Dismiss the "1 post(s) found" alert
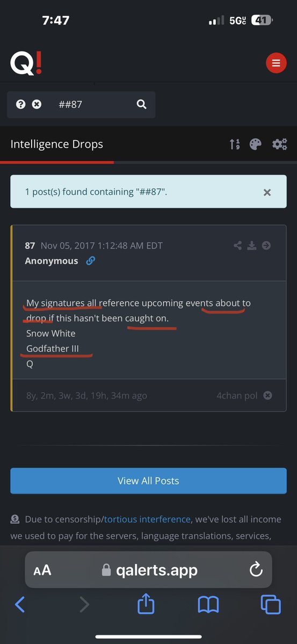 267,192
